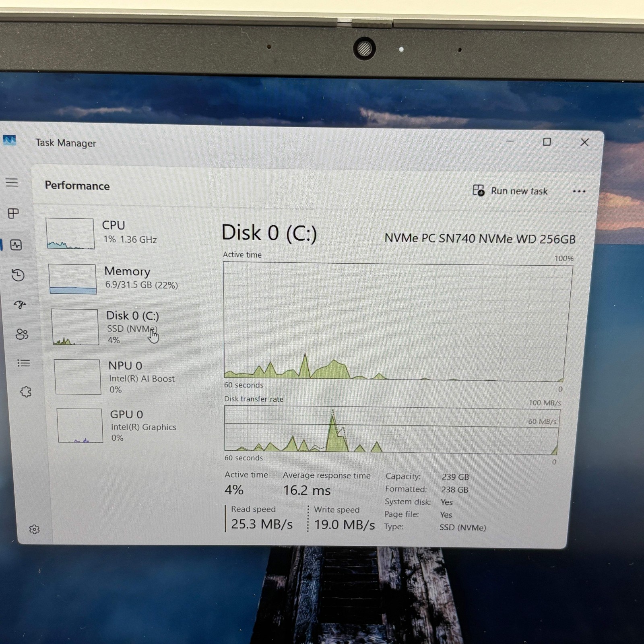
Task: Open the App history page icon
Action: 18,275
